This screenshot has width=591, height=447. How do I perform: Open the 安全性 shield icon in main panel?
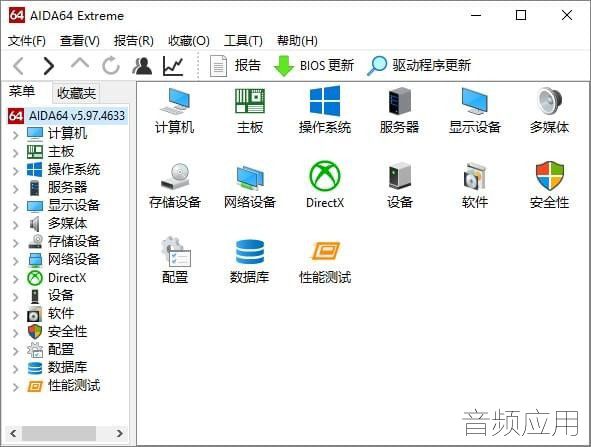550,176
